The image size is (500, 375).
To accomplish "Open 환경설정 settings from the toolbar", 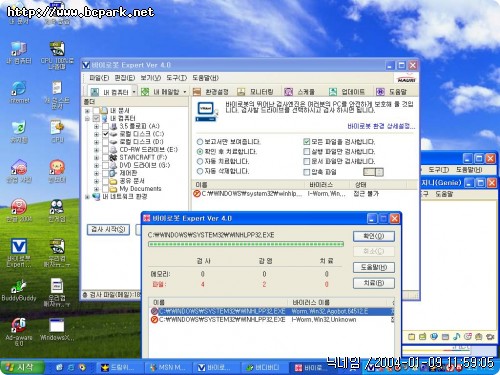I will 197,92.
